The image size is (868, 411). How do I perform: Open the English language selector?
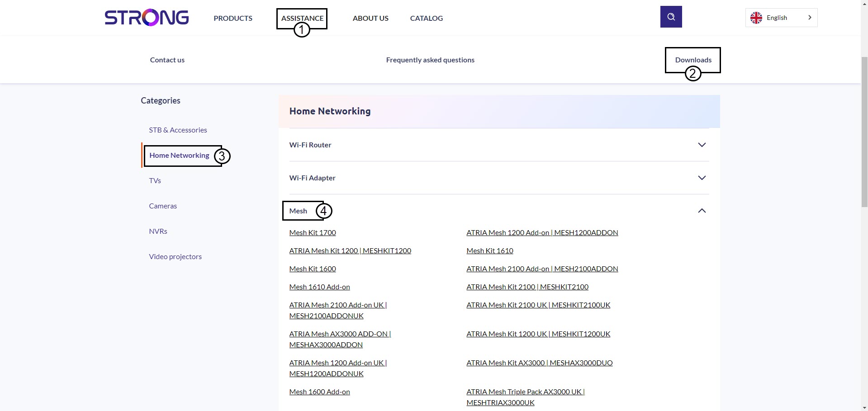(781, 18)
